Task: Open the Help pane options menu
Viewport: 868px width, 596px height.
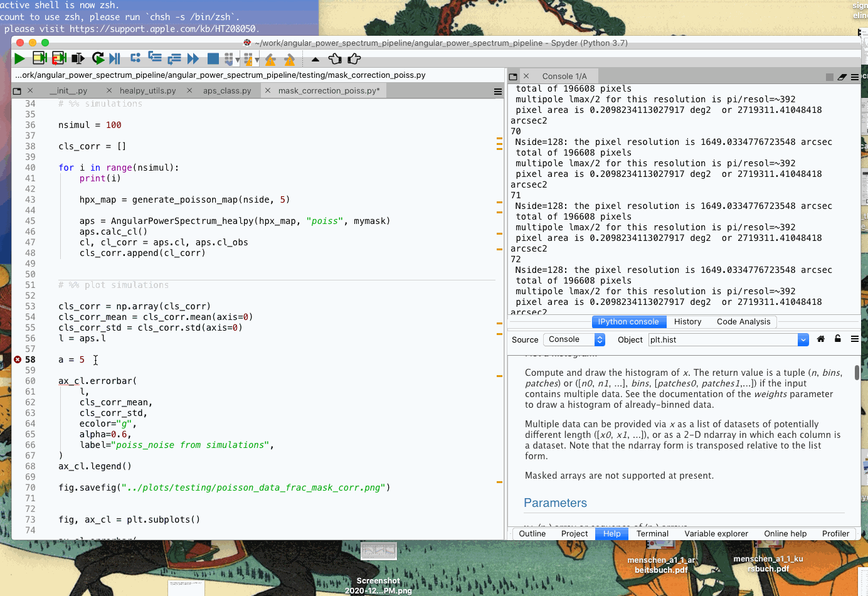Action: [854, 339]
